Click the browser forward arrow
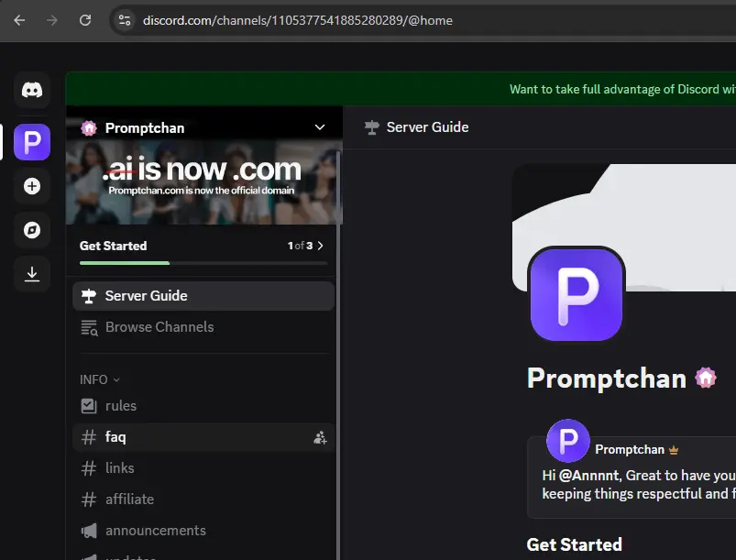 tap(52, 20)
